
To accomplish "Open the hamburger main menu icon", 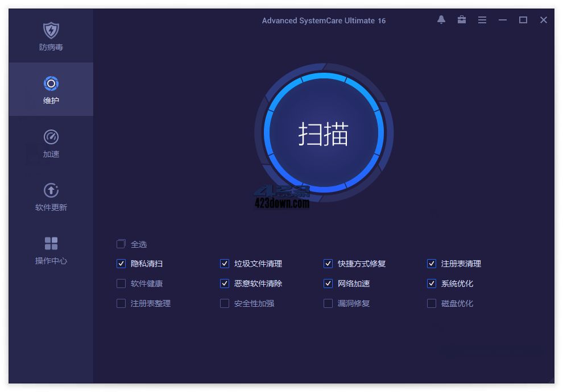I will (x=482, y=20).
